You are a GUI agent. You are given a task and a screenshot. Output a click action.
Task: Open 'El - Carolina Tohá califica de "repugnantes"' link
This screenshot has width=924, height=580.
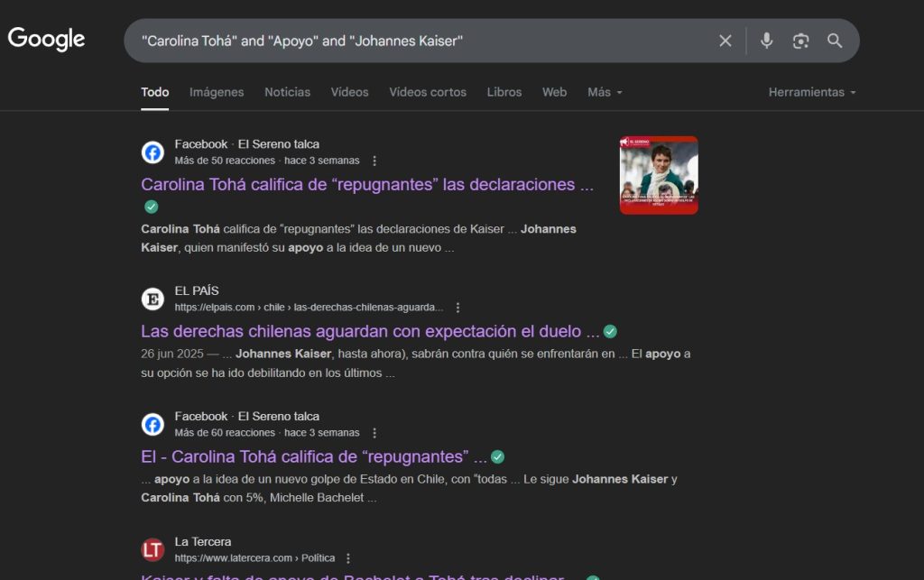(x=313, y=457)
